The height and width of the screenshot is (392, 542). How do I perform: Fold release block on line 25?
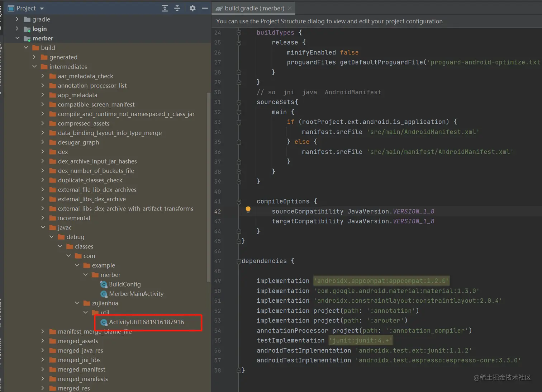pos(239,43)
